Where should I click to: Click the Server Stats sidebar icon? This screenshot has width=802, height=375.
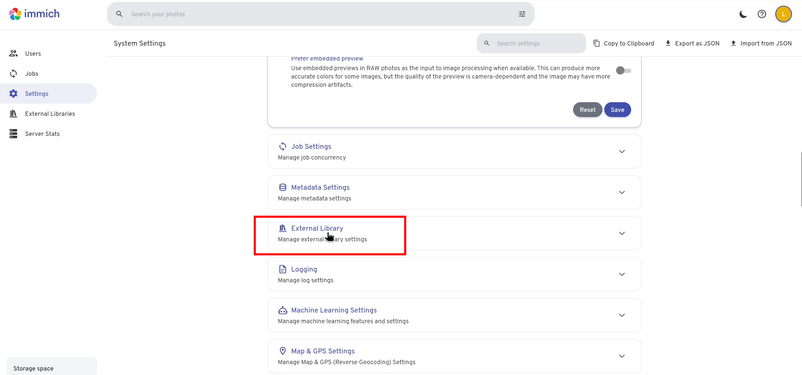(14, 134)
